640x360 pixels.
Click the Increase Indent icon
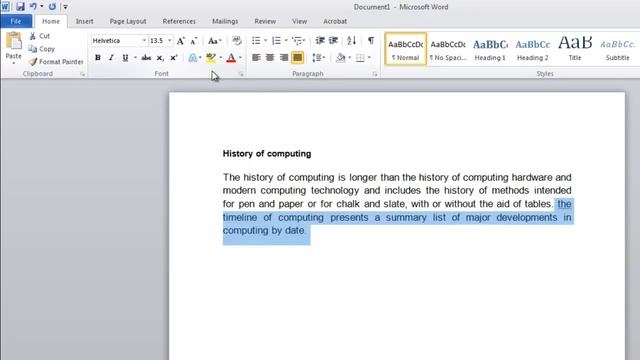[x=333, y=41]
